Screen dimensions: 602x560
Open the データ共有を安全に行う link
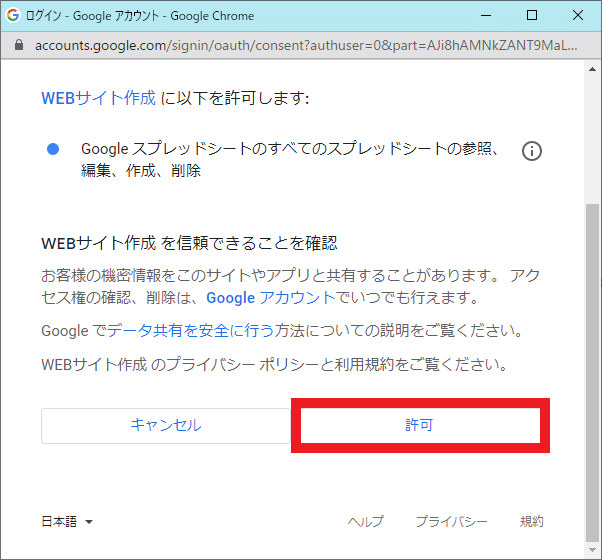[x=190, y=330]
